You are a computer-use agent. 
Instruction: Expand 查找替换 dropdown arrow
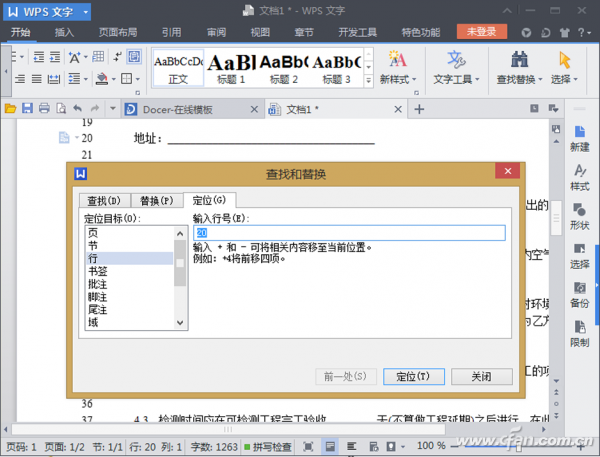[x=540, y=80]
